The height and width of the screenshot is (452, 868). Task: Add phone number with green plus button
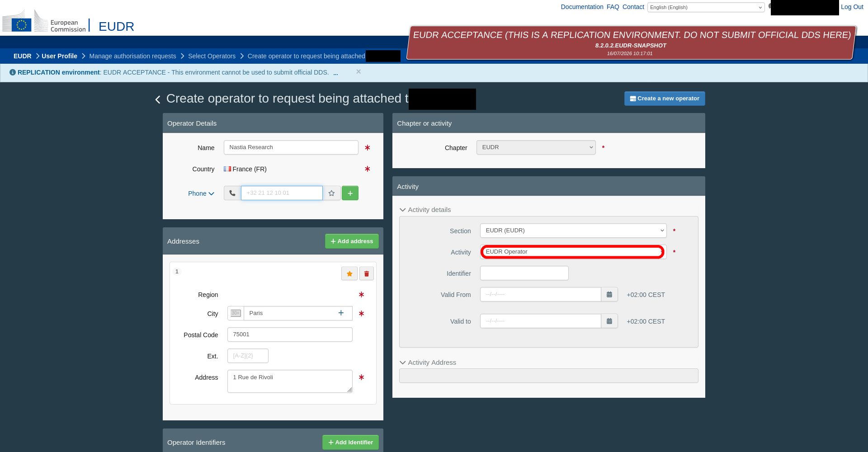(x=350, y=193)
